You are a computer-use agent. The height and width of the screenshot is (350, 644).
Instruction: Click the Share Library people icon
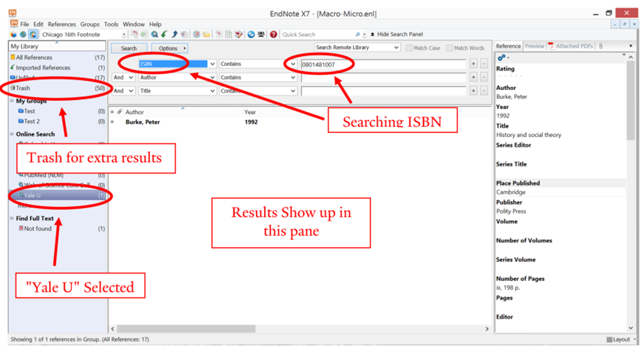click(261, 35)
